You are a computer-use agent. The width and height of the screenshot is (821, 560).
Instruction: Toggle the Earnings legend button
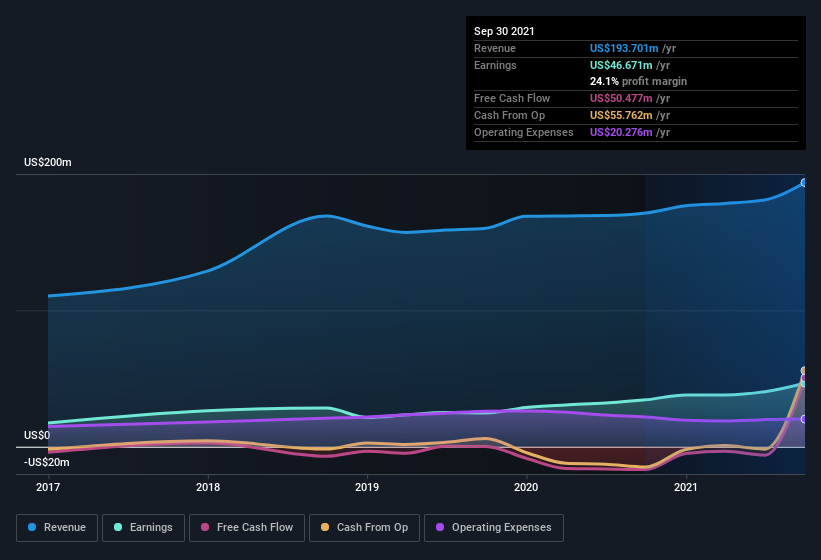[143, 528]
